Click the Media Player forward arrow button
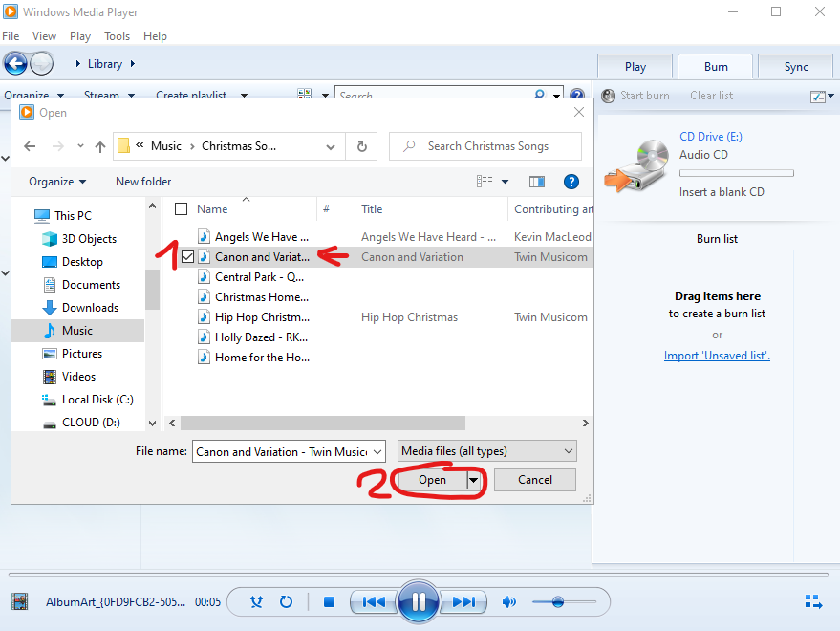The width and height of the screenshot is (840, 631). (41, 64)
